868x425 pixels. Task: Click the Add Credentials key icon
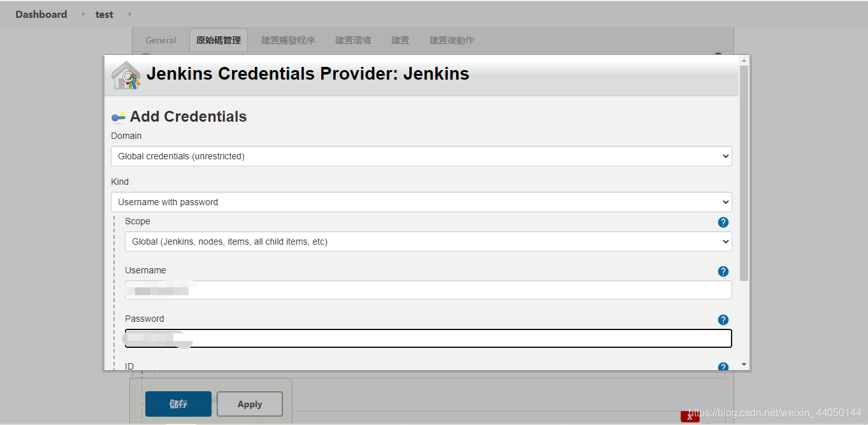[x=119, y=117]
